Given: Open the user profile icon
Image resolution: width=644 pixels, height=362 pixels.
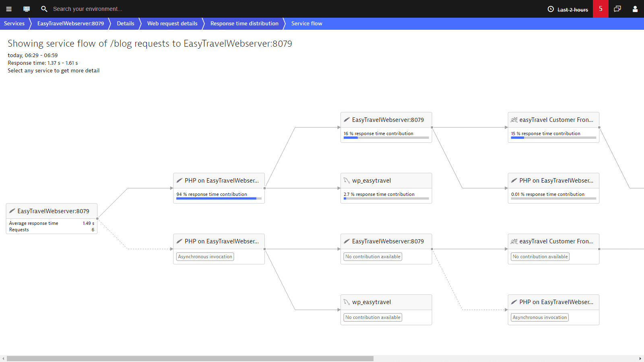Looking at the screenshot, I should (635, 9).
